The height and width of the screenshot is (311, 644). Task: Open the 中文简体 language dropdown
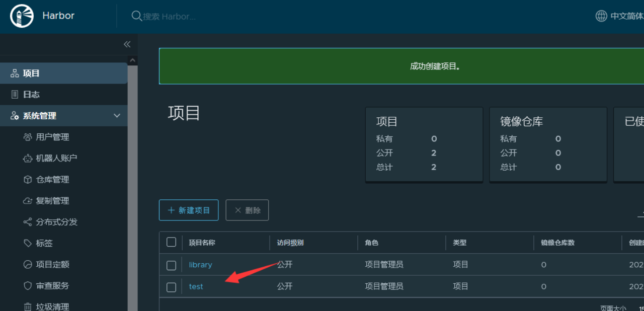tap(619, 16)
